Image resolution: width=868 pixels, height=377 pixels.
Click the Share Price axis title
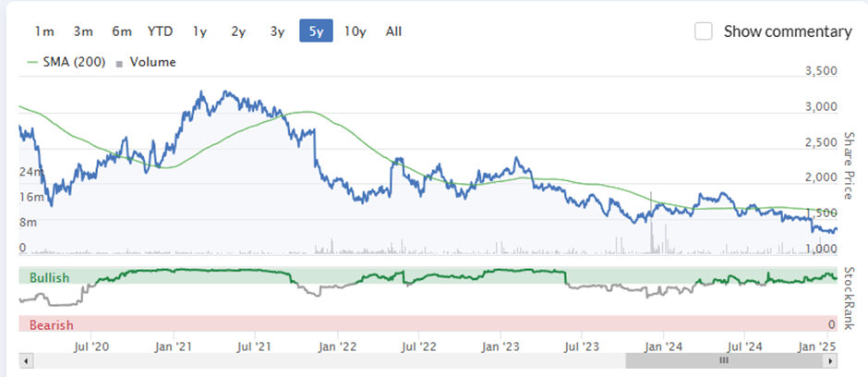pos(848,165)
